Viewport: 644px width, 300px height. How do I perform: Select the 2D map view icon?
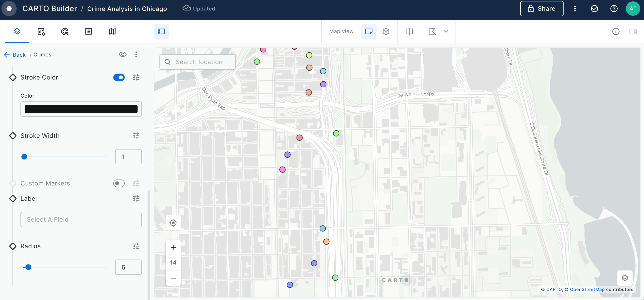click(x=369, y=31)
